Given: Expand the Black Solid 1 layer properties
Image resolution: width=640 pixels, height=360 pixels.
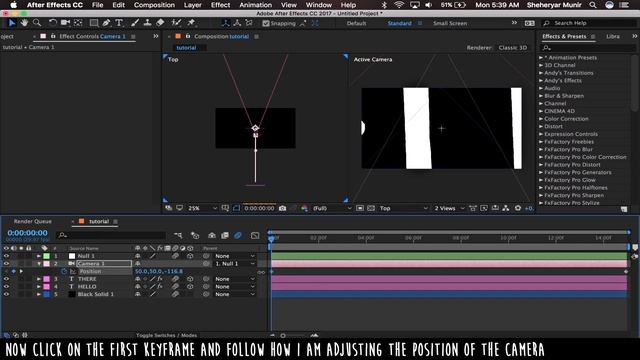Looking at the screenshot, I should click(39, 294).
